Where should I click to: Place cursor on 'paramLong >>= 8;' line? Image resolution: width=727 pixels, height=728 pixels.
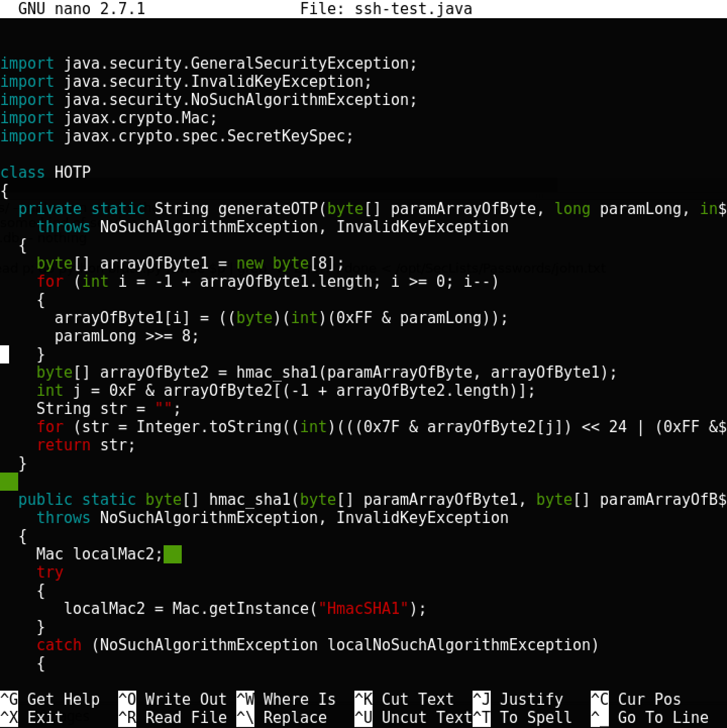(127, 336)
